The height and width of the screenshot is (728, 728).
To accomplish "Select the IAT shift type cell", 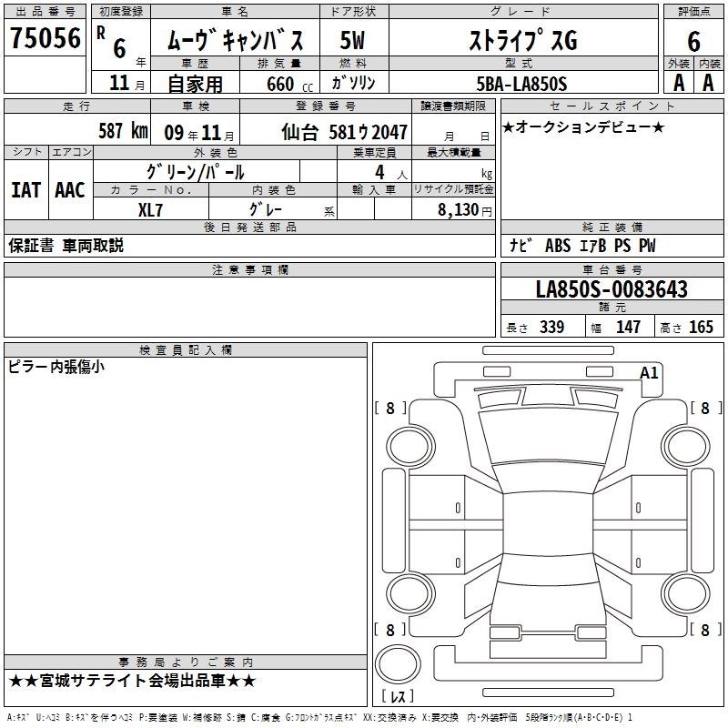I will click(x=25, y=190).
